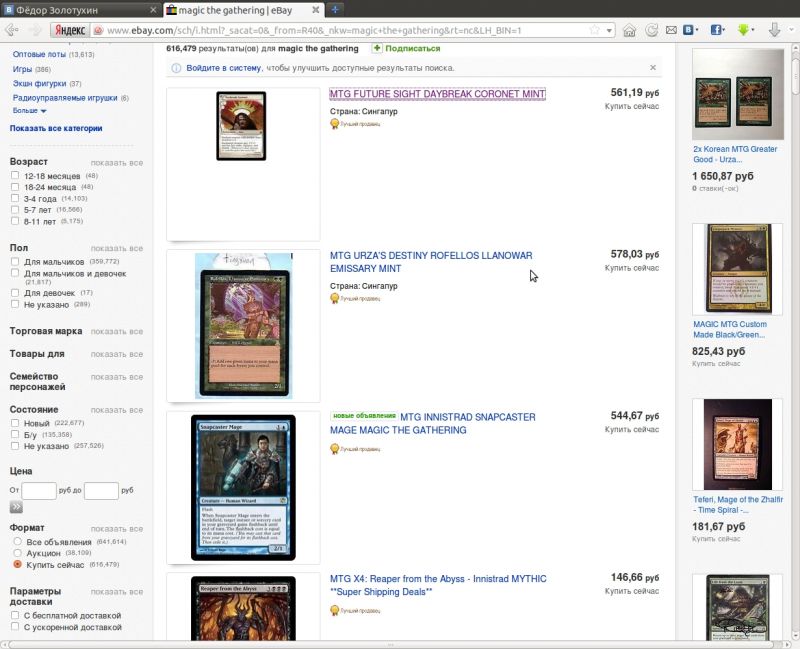Image resolution: width=800 pixels, height=649 pixels.
Task: Enable the 'С бесплатной доставкой' checkbox
Action: (15, 615)
